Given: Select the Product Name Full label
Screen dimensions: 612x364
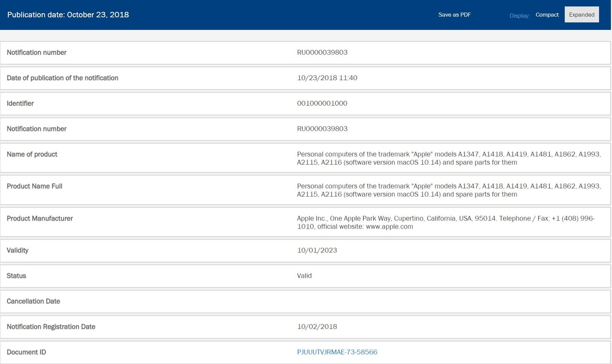Looking at the screenshot, I should click(x=34, y=186).
